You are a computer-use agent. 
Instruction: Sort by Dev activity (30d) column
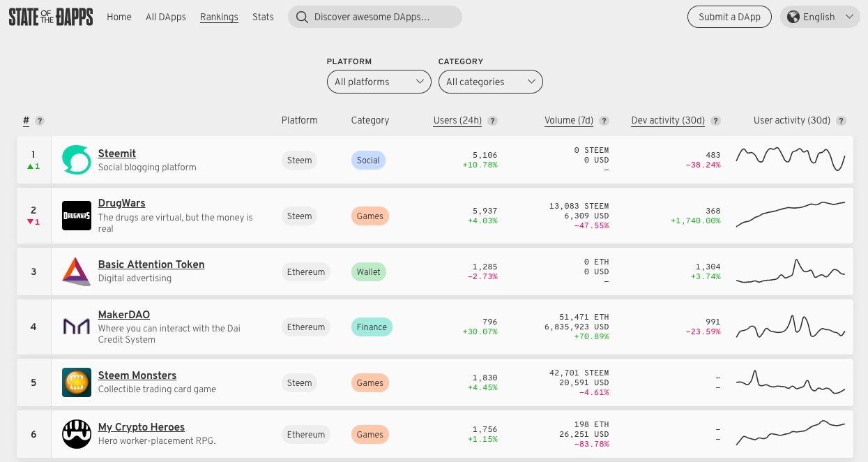pos(668,121)
